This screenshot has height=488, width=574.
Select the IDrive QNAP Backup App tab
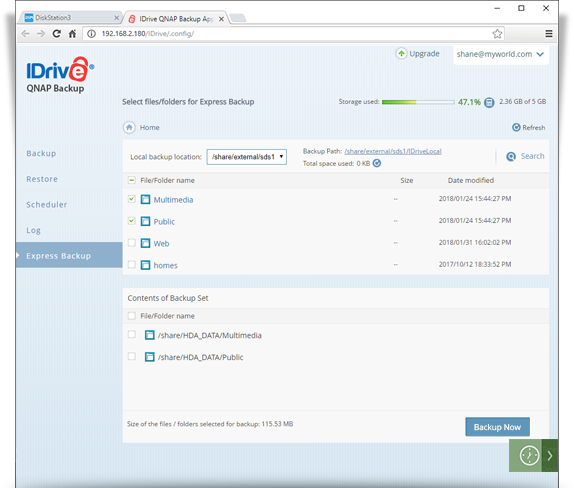pyautogui.click(x=176, y=19)
